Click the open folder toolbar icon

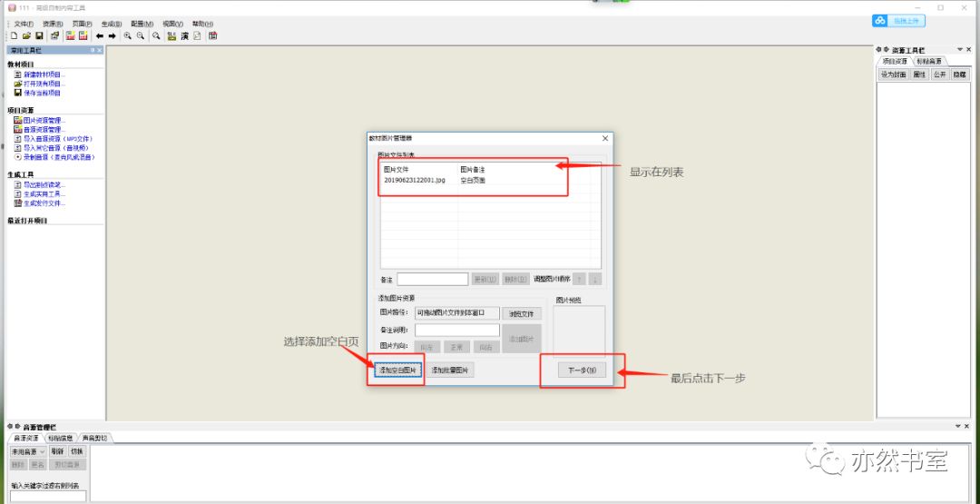[x=27, y=35]
